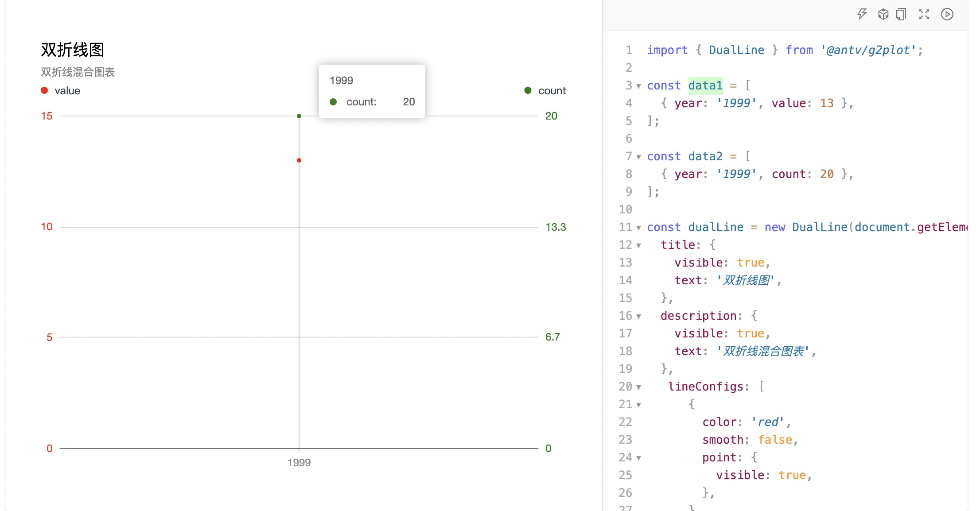This screenshot has height=511, width=980.
Task: Click the value 13 in line 4
Action: (827, 103)
